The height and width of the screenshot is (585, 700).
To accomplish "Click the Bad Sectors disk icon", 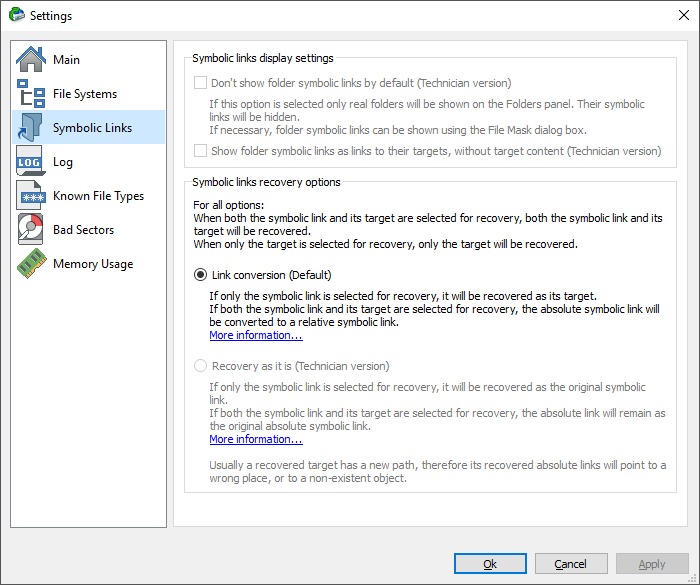I will click(x=30, y=230).
